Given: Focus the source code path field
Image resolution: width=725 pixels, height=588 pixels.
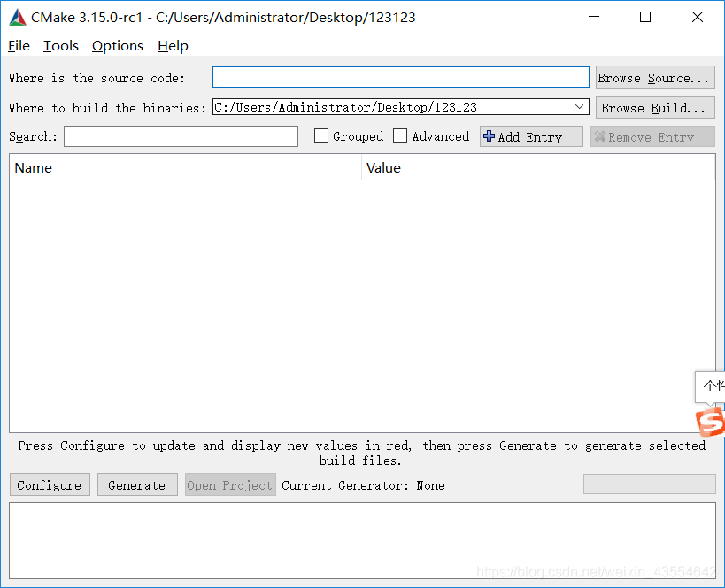Looking at the screenshot, I should pyautogui.click(x=401, y=77).
